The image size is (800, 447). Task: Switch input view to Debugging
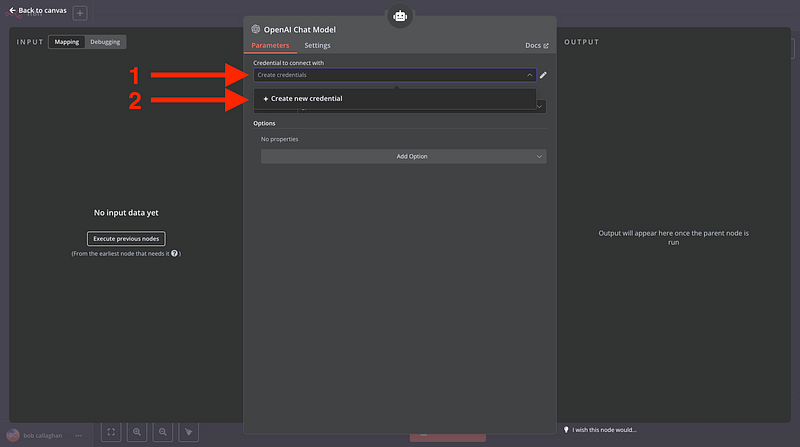[105, 42]
